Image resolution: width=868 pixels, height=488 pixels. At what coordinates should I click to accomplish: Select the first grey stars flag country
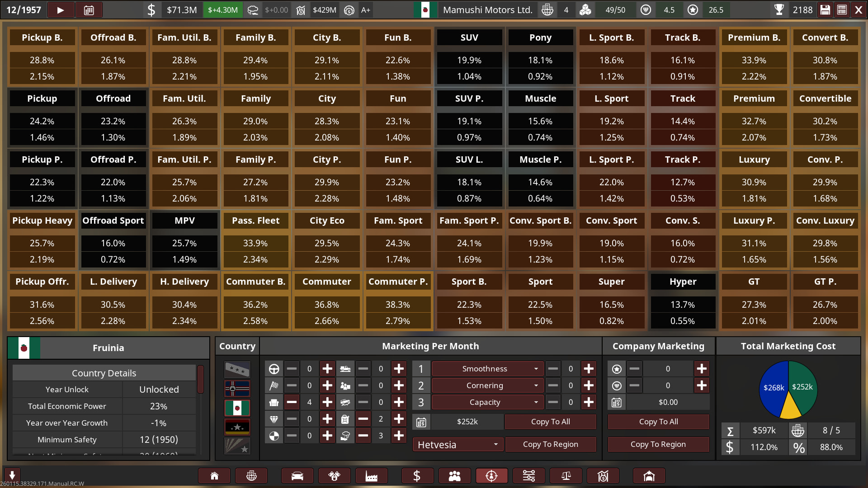tap(237, 370)
